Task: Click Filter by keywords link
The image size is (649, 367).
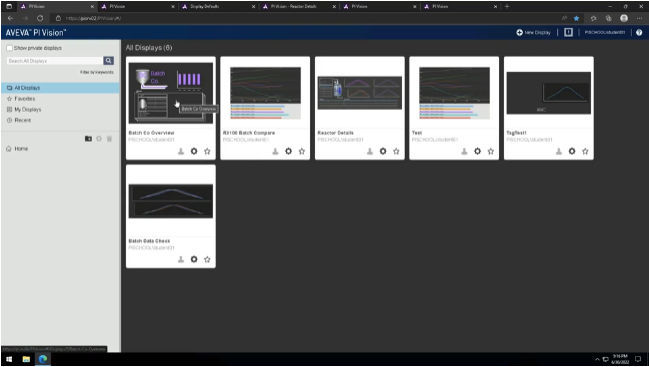Action: [x=97, y=72]
